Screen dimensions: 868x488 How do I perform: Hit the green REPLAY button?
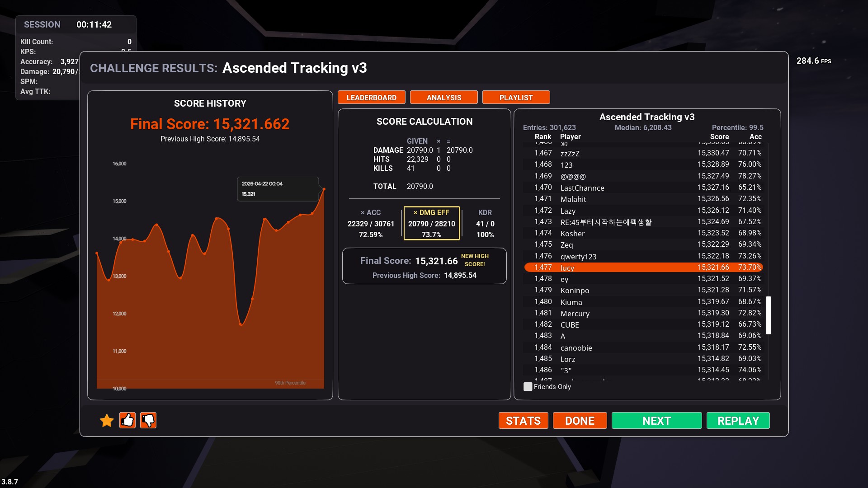coord(738,421)
